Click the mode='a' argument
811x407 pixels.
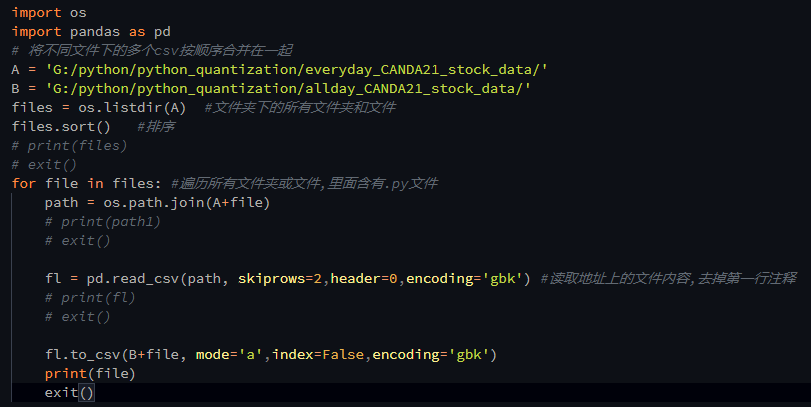pyautogui.click(x=229, y=354)
